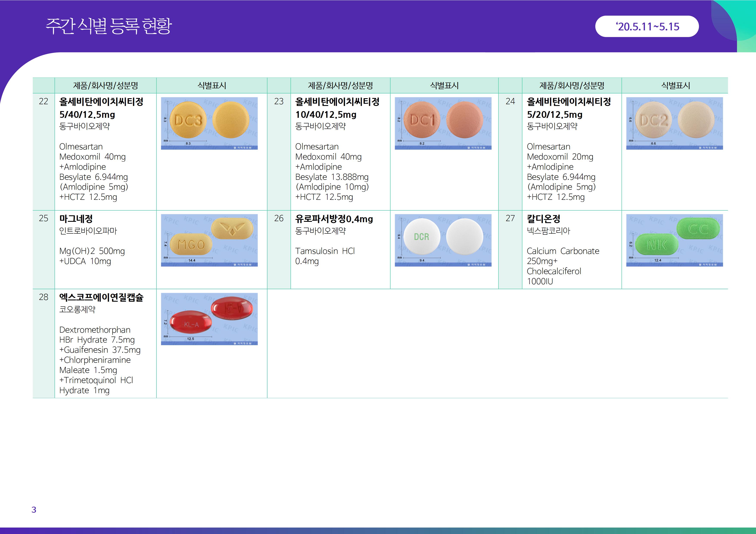The image size is (756, 534).
Task: Click the 칼디온정 product name
Action: pyautogui.click(x=543, y=219)
